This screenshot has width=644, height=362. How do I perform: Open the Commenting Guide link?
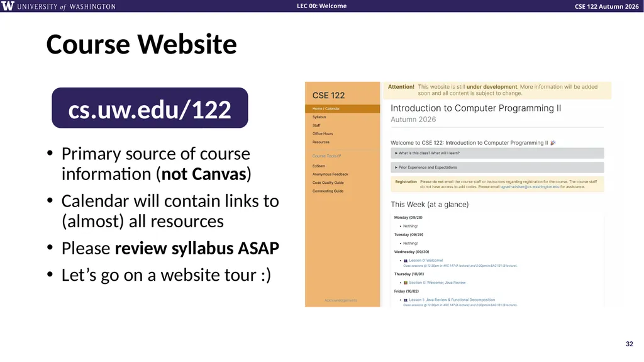(328, 191)
